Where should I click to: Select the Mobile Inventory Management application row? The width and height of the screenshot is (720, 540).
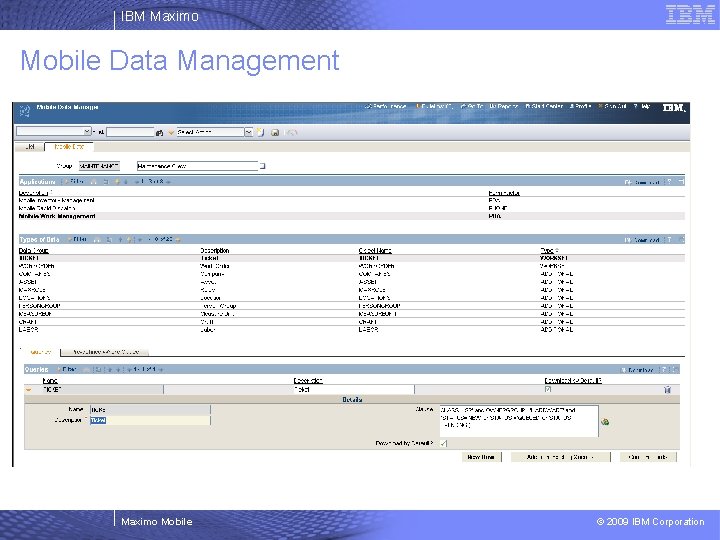[351, 200]
